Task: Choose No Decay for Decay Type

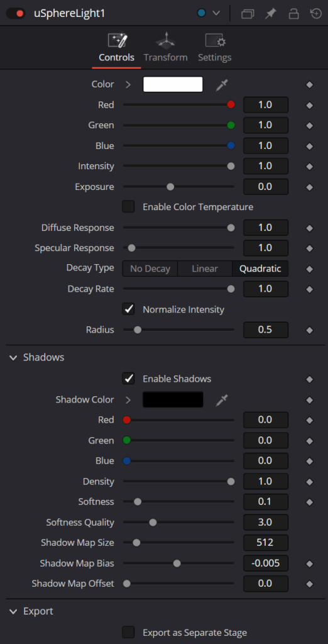Action: (x=150, y=269)
